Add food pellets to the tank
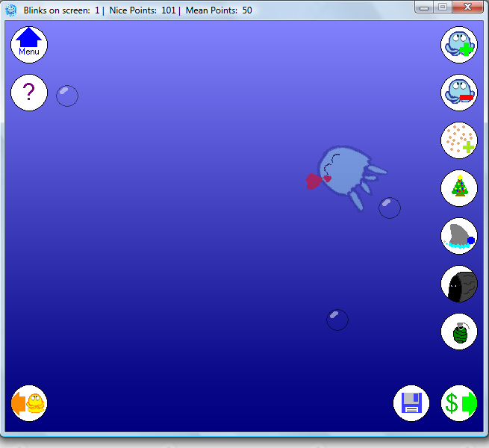Viewport: 489px width, 448px height. [458, 140]
